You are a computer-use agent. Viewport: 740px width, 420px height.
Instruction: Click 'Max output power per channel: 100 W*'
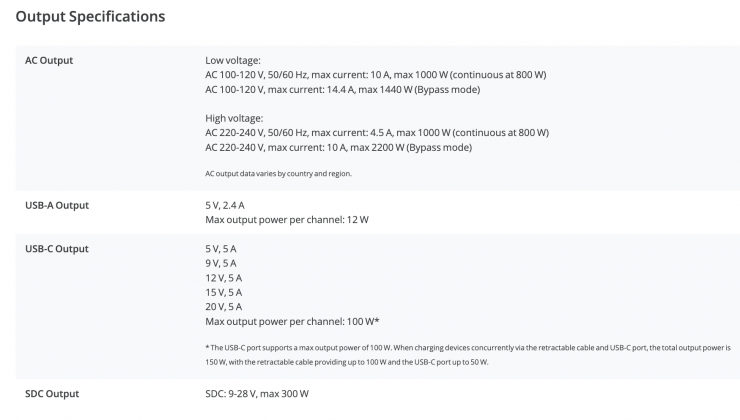click(291, 321)
